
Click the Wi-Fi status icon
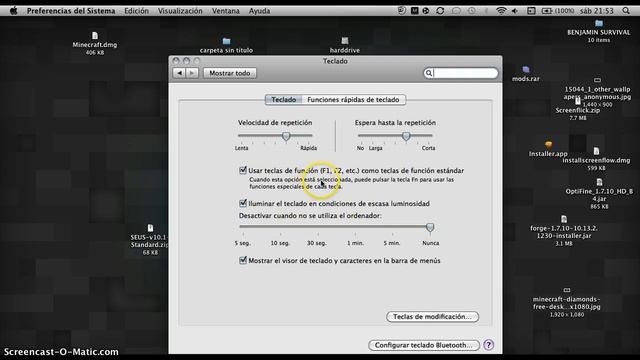pos(501,11)
